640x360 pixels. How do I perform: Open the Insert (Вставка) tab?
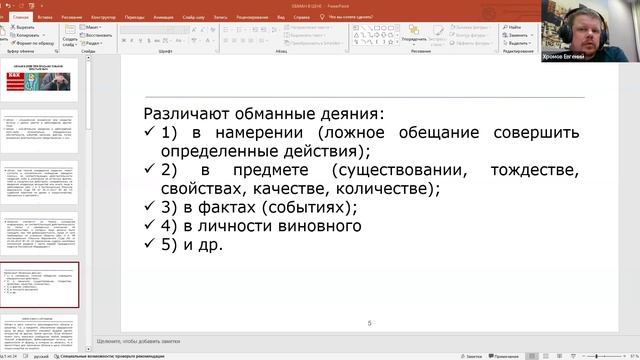tap(45, 17)
